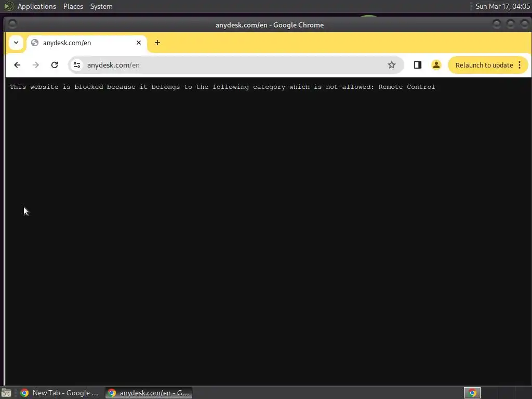The image size is (532, 399).
Task: Select anydesk.com/en window in taskbar
Action: pos(149,393)
